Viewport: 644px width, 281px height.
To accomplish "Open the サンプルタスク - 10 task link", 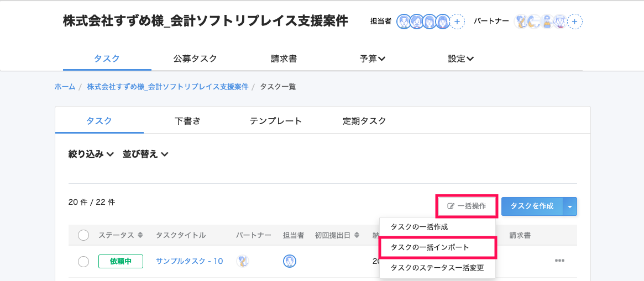I will [190, 261].
